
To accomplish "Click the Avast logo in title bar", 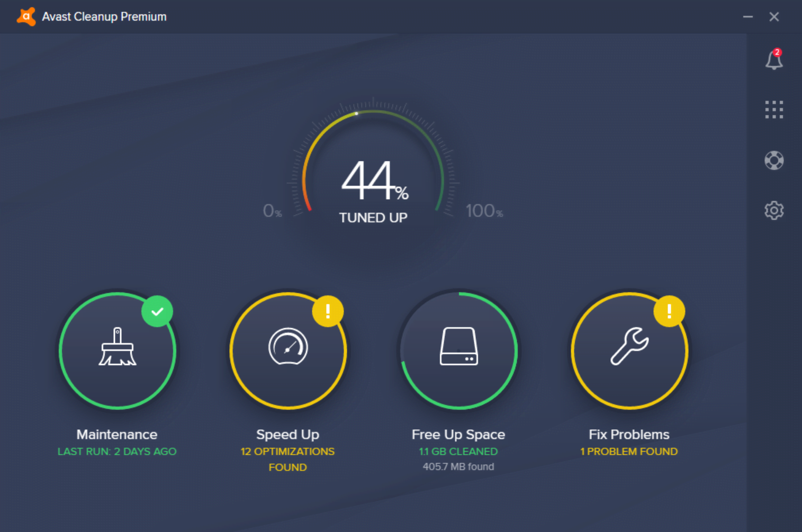I will (x=26, y=17).
